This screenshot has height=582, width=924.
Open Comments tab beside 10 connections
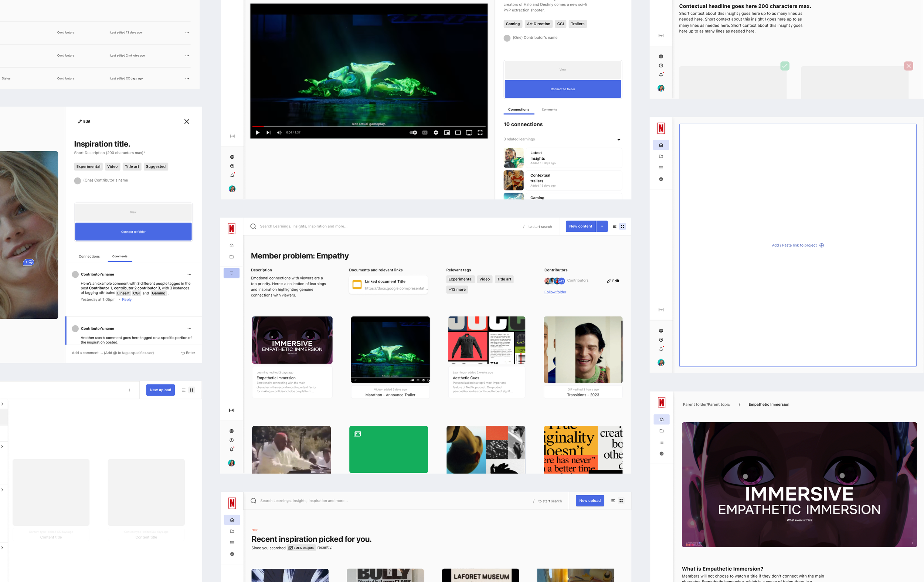pyautogui.click(x=549, y=110)
